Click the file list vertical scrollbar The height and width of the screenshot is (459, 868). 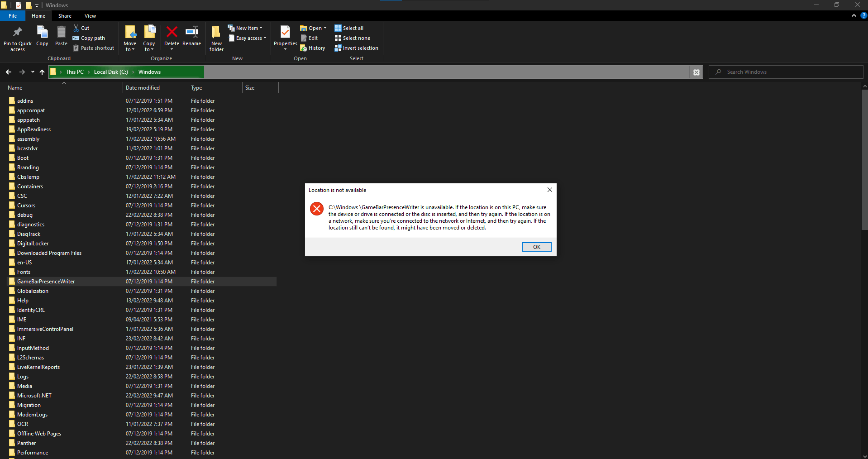coord(864,159)
